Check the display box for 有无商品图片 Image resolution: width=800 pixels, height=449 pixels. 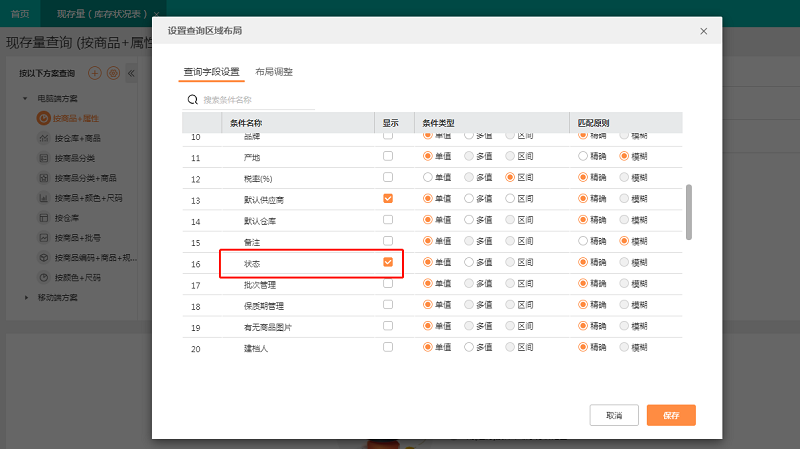[388, 326]
